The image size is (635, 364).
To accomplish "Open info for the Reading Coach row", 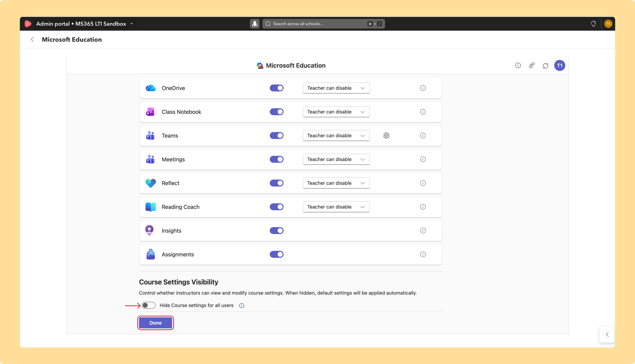I will 423,207.
